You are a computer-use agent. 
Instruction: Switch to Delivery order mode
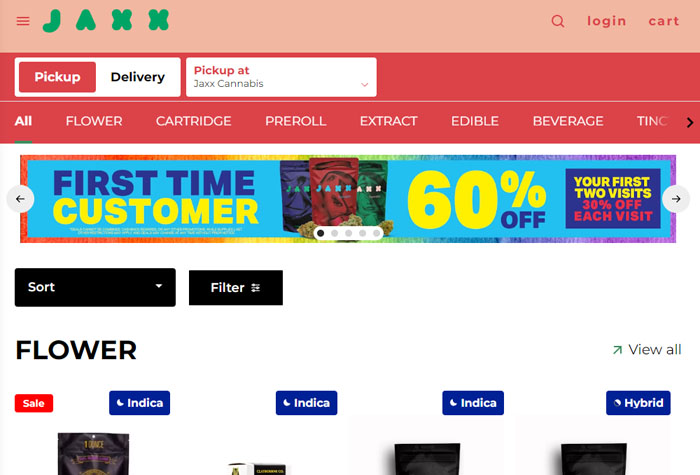pos(138,77)
